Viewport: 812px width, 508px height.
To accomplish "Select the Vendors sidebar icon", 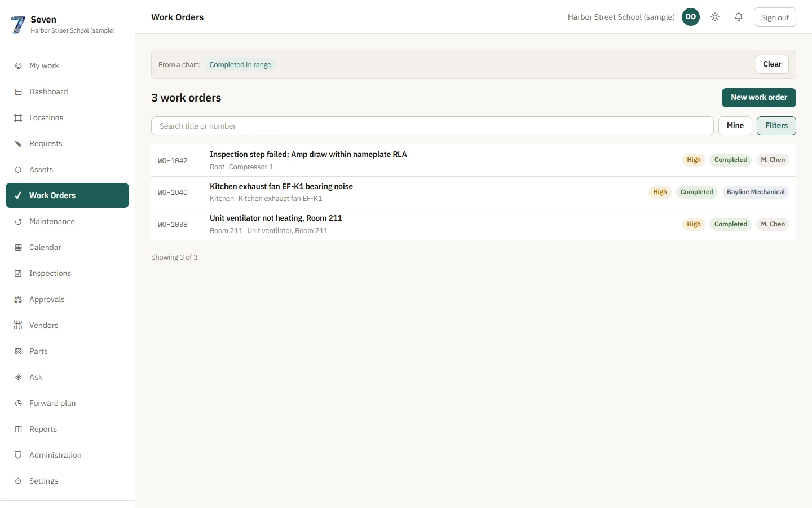I will [18, 325].
